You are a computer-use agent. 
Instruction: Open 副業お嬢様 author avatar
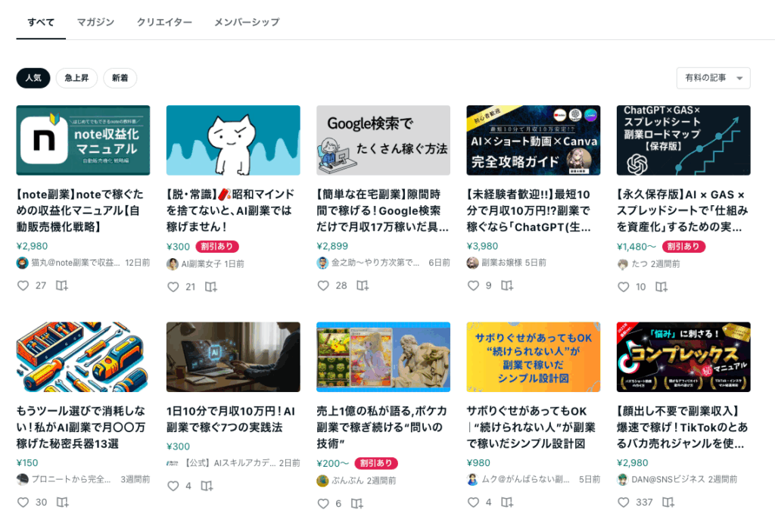point(472,263)
